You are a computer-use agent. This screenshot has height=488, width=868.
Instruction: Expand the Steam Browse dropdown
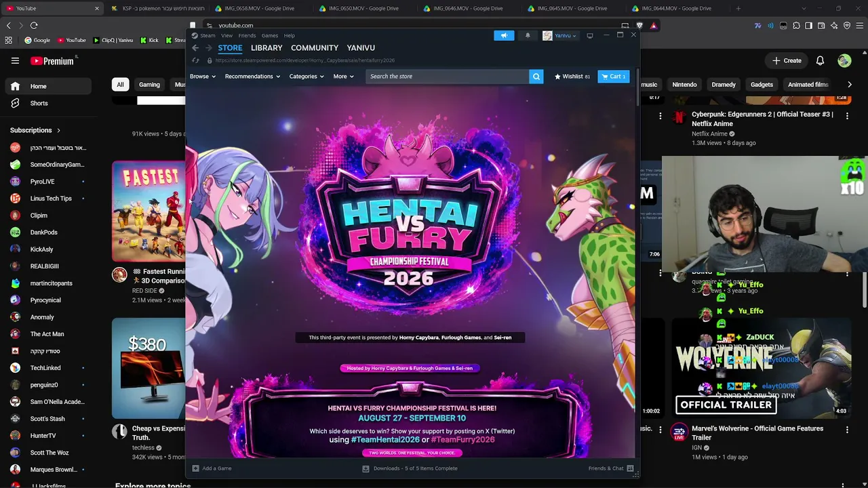point(203,77)
